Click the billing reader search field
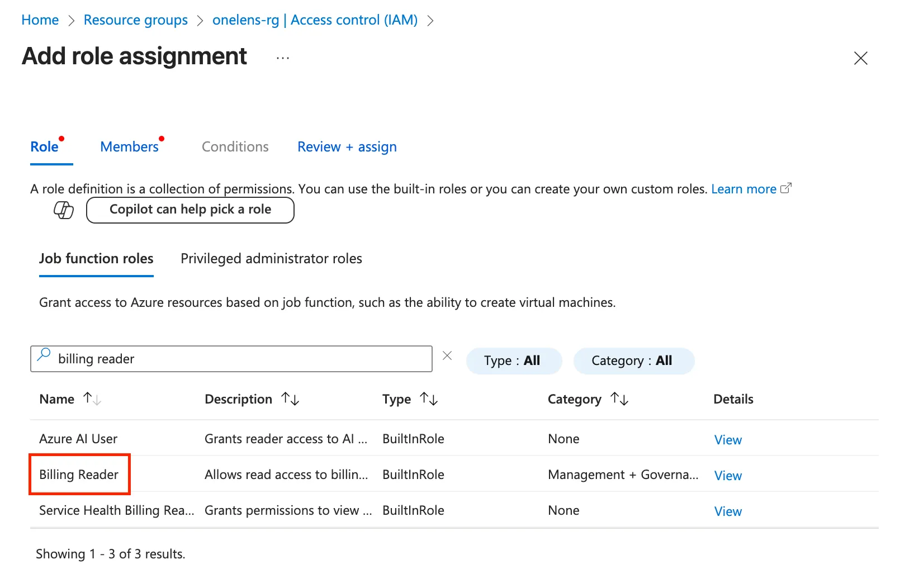 point(240,359)
